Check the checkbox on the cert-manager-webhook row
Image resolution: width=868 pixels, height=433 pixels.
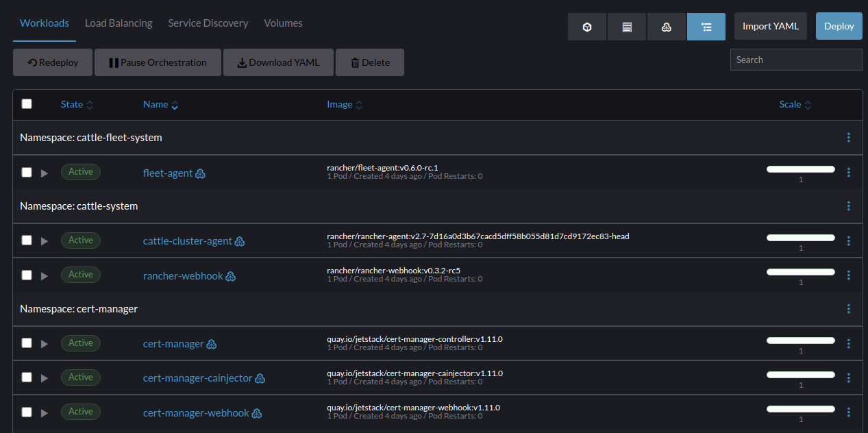(27, 412)
